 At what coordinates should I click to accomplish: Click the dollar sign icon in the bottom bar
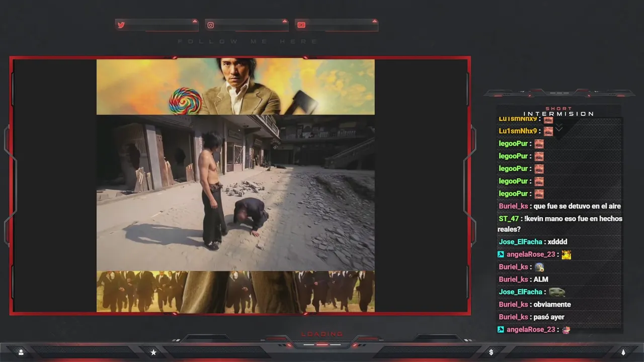click(x=491, y=352)
